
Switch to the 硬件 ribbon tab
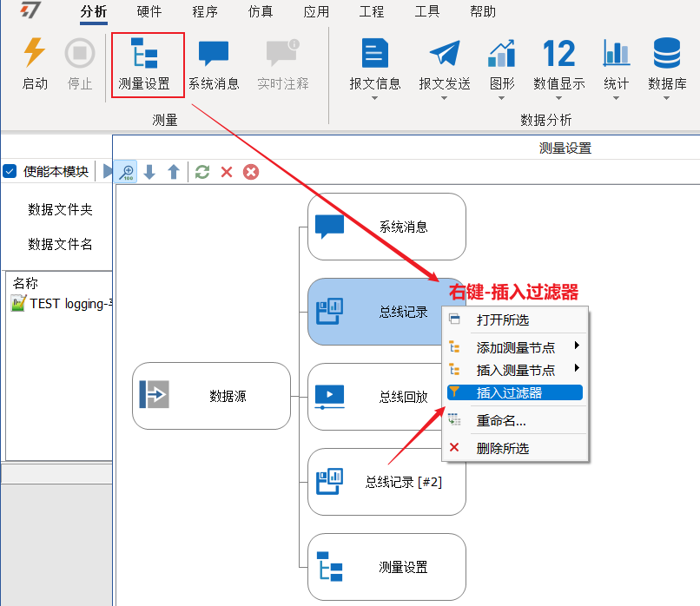pyautogui.click(x=150, y=12)
